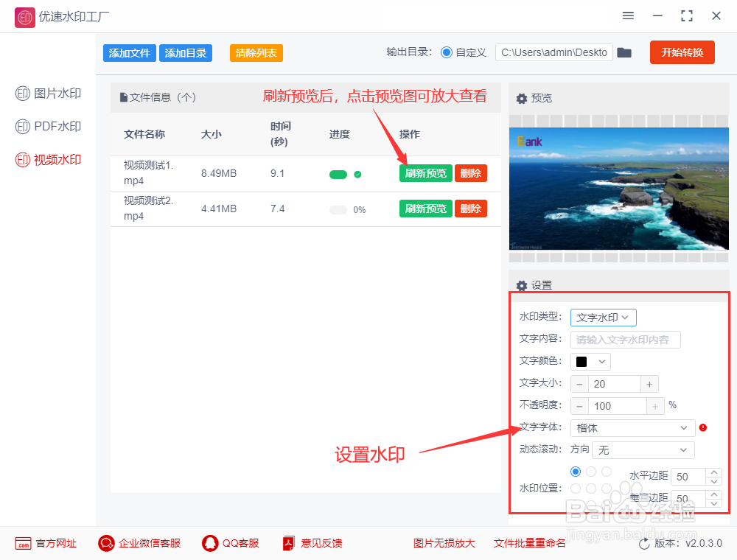737x560 pixels.
Task: Decrease 不透明度 with minus
Action: click(x=579, y=407)
